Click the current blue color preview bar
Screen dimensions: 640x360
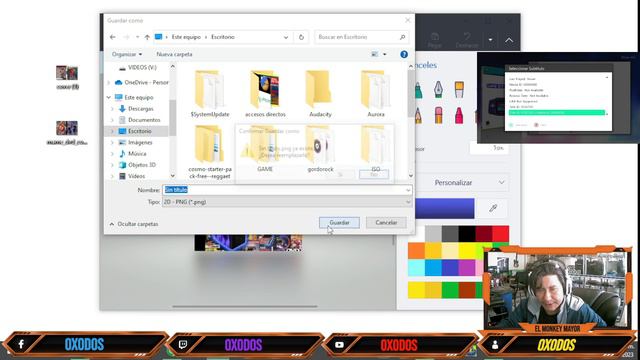point(445,209)
